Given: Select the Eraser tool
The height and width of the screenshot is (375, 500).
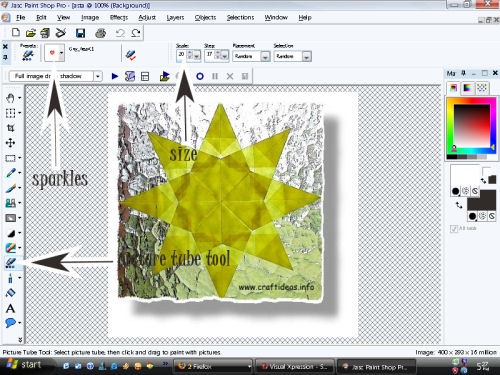Looking at the screenshot, I should click(x=11, y=248).
